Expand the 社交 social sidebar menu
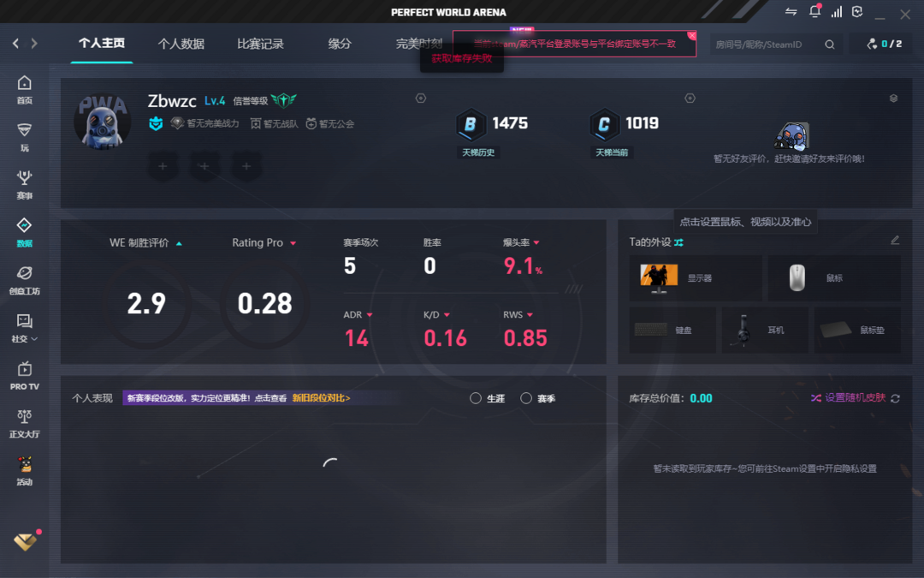This screenshot has width=924, height=578. click(x=24, y=328)
